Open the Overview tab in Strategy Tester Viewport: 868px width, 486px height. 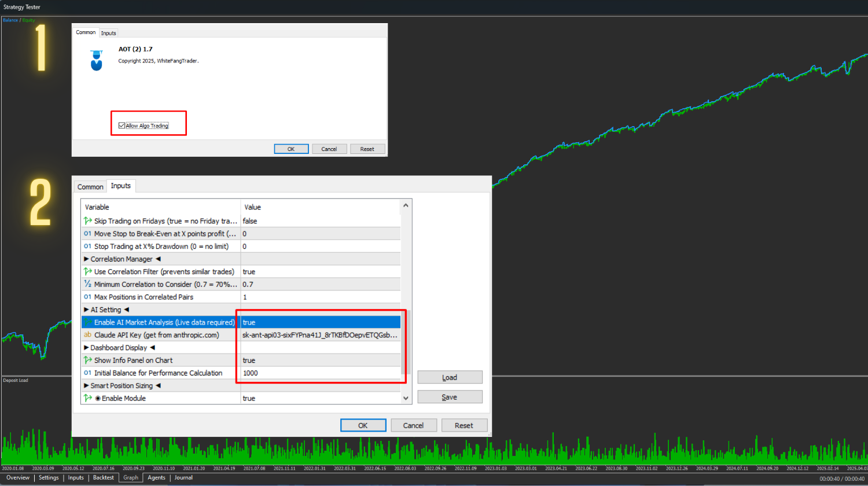click(x=18, y=478)
